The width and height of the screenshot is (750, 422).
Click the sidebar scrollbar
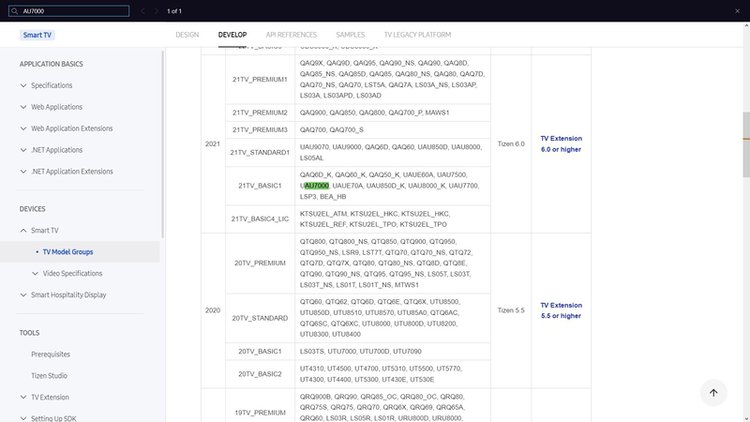163,144
